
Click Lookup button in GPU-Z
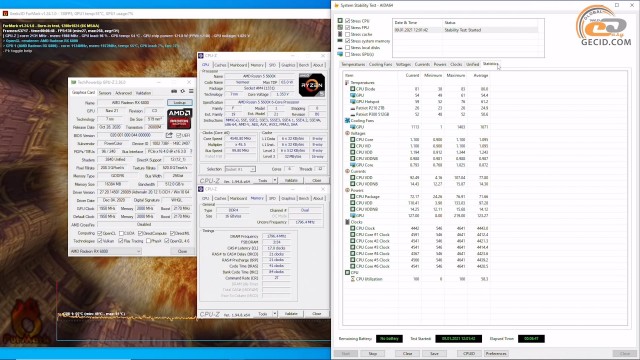pyautogui.click(x=180, y=102)
